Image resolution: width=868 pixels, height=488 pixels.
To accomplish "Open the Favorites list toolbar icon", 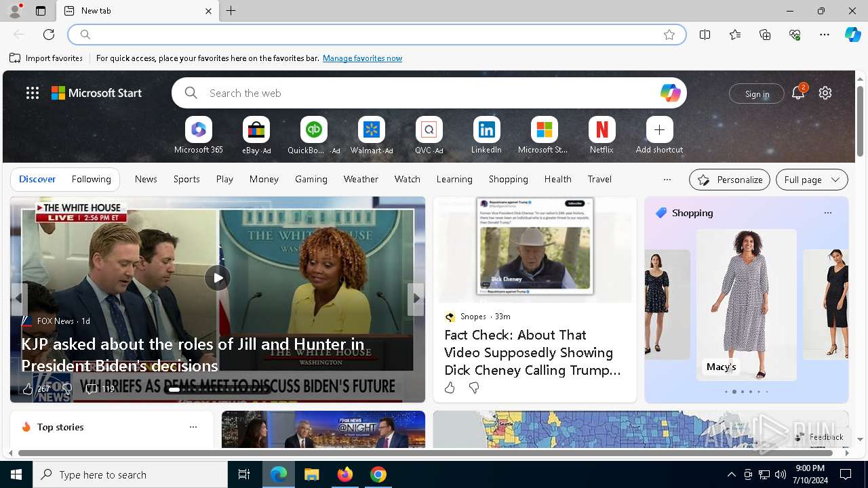I will click(735, 35).
